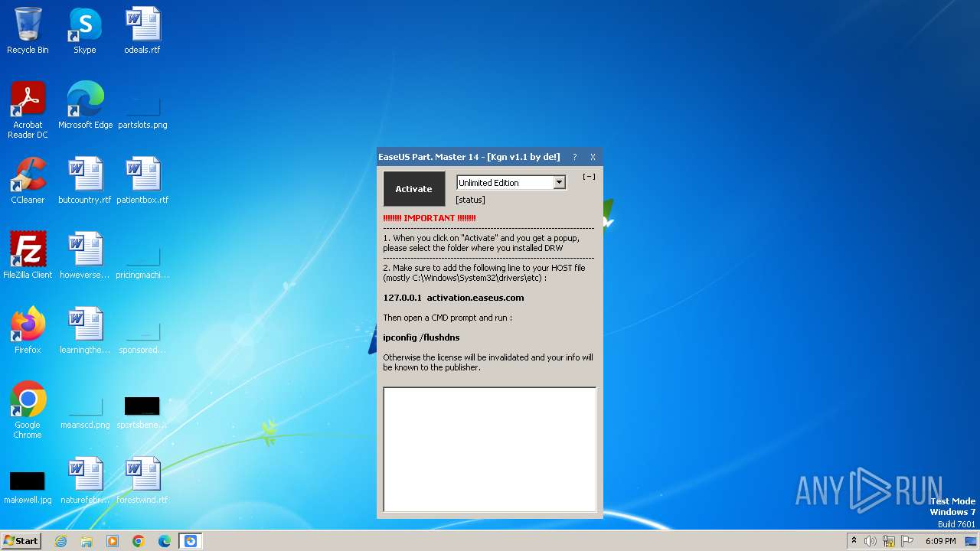Image resolution: width=980 pixels, height=551 pixels.
Task: Collapse the keygen window with [−] toggle
Action: coord(589,177)
